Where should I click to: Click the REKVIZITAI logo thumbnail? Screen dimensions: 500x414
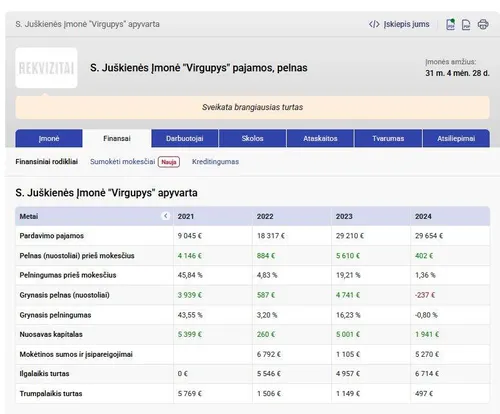click(x=46, y=68)
